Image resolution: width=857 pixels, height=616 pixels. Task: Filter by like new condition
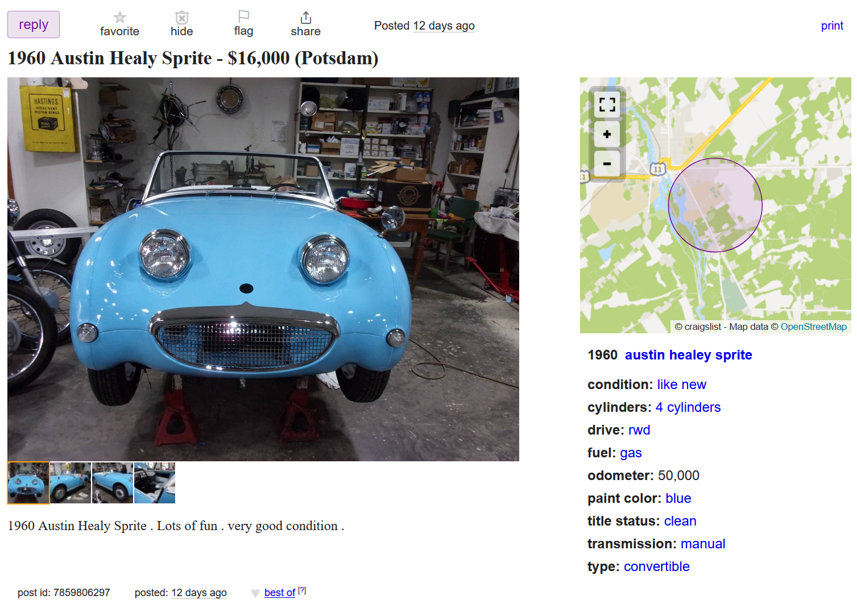pos(681,385)
